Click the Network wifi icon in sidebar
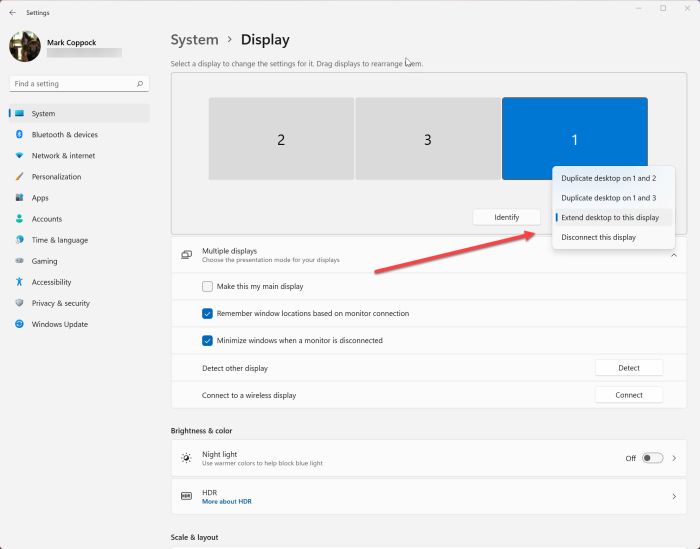The width and height of the screenshot is (700, 549). (x=19, y=155)
